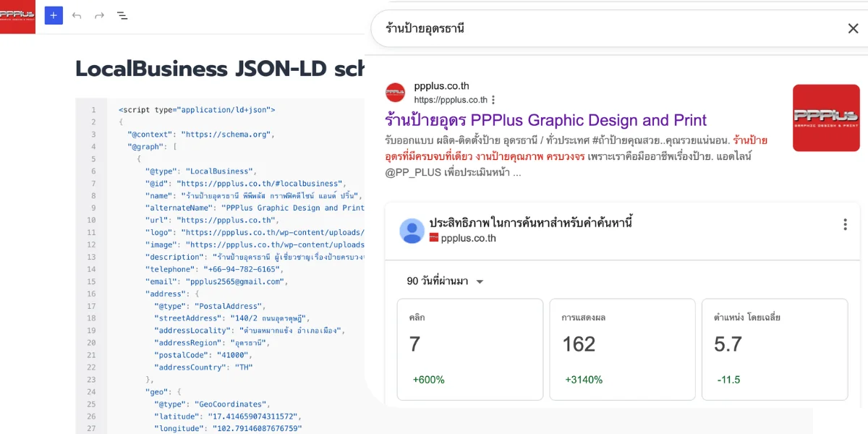Screen dimensions: 868x434
Task: Open the document overview list view
Action: tap(122, 15)
